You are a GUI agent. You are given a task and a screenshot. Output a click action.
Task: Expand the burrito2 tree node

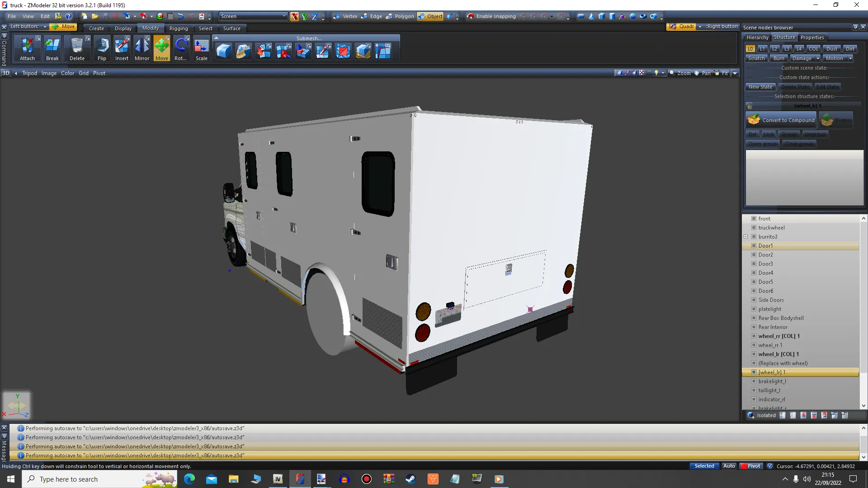pos(746,237)
